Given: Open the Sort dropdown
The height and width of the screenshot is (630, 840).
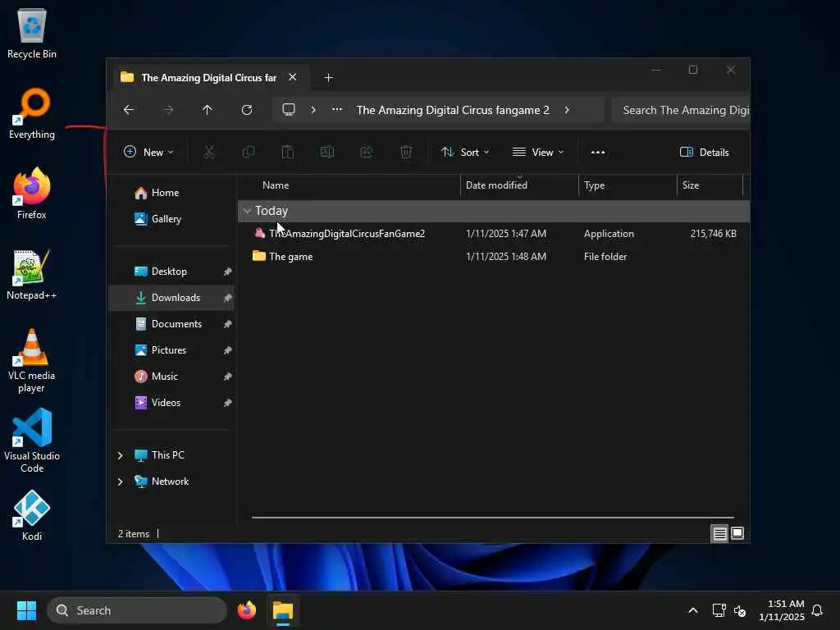Looking at the screenshot, I should click(x=465, y=152).
